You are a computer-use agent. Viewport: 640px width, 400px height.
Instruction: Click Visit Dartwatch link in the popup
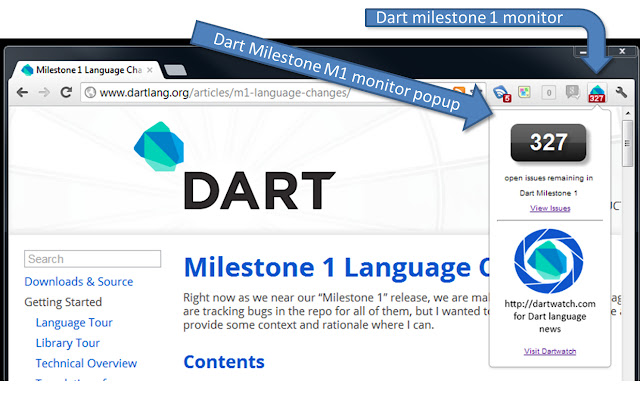click(x=550, y=351)
